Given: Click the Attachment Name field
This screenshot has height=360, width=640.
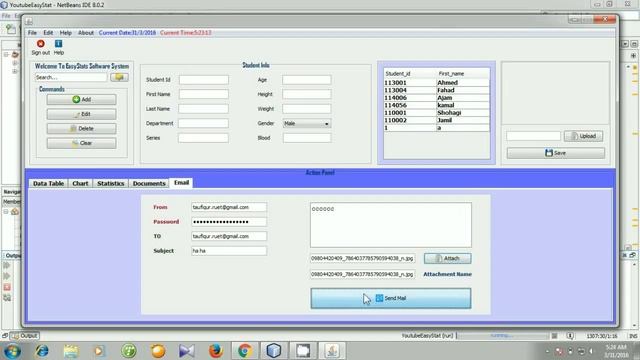Looking at the screenshot, I should (362, 274).
